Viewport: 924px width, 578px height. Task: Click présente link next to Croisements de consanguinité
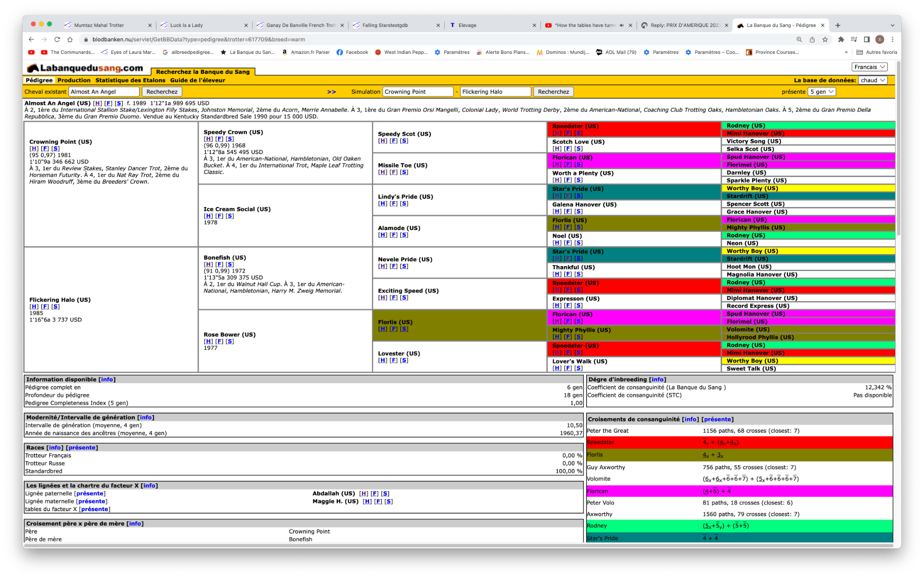tap(718, 419)
